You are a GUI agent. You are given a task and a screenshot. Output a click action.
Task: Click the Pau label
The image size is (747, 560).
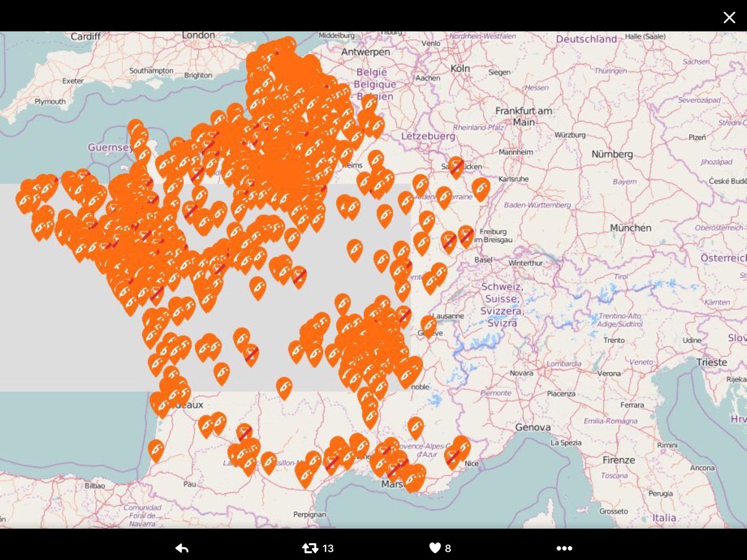[x=190, y=483]
